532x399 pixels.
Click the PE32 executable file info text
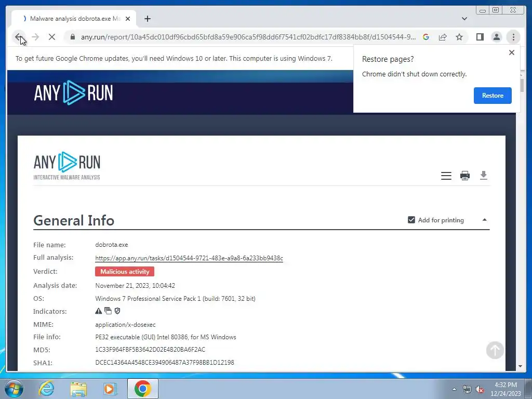click(x=166, y=337)
